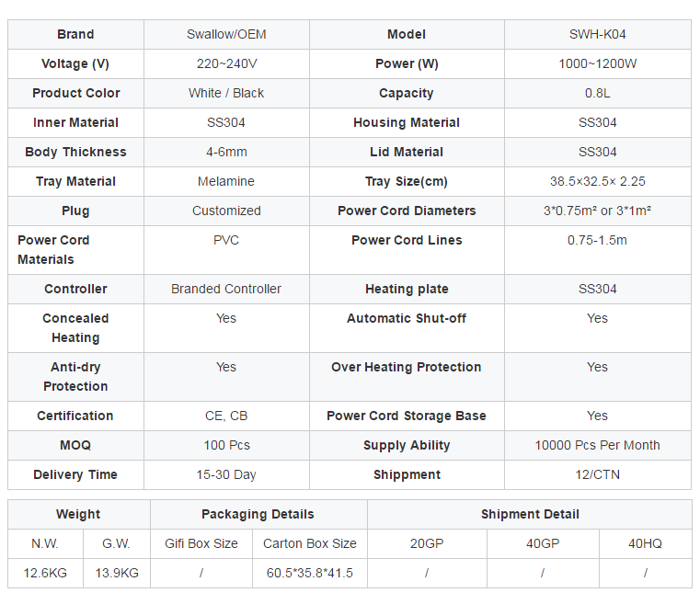Select the Packaging Details header
The height and width of the screenshot is (593, 700).
(x=258, y=515)
